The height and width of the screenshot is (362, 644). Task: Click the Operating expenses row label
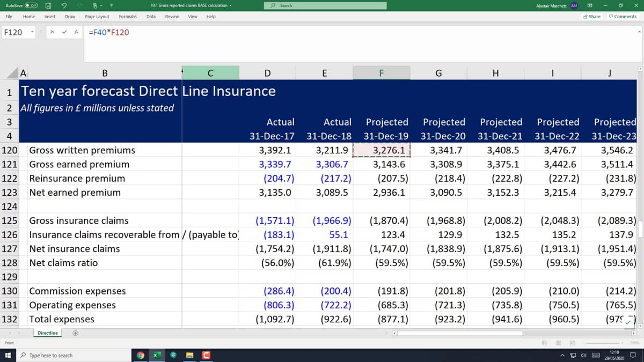pyautogui.click(x=72, y=305)
